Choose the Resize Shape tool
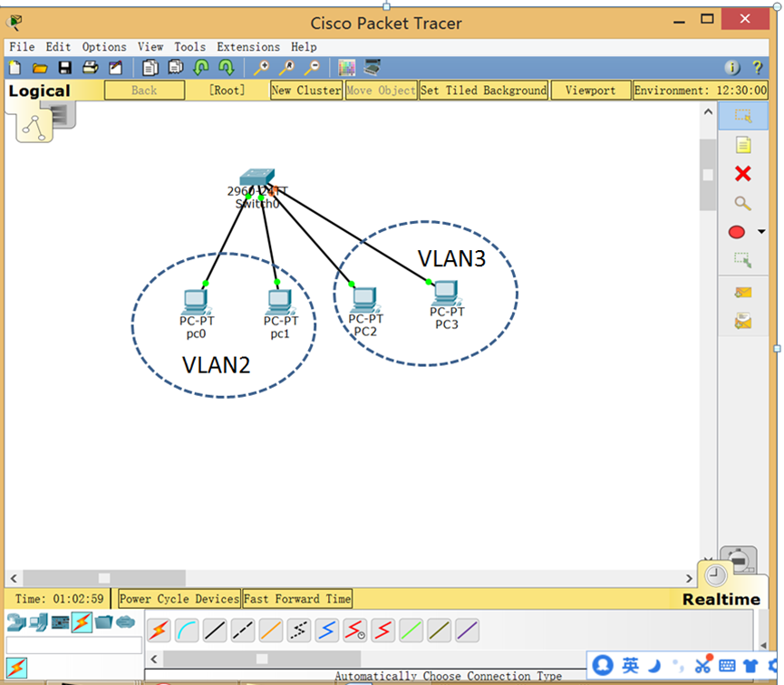 click(742, 260)
